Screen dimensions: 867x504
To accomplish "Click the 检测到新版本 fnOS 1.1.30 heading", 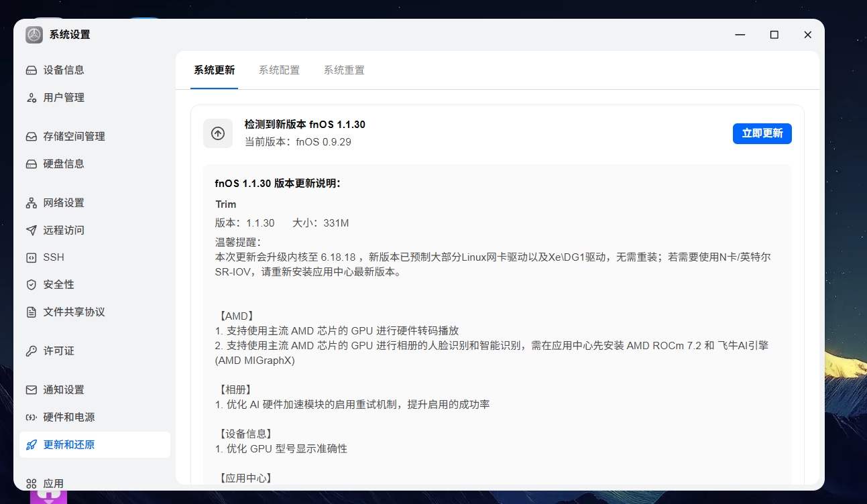I will (x=305, y=125).
